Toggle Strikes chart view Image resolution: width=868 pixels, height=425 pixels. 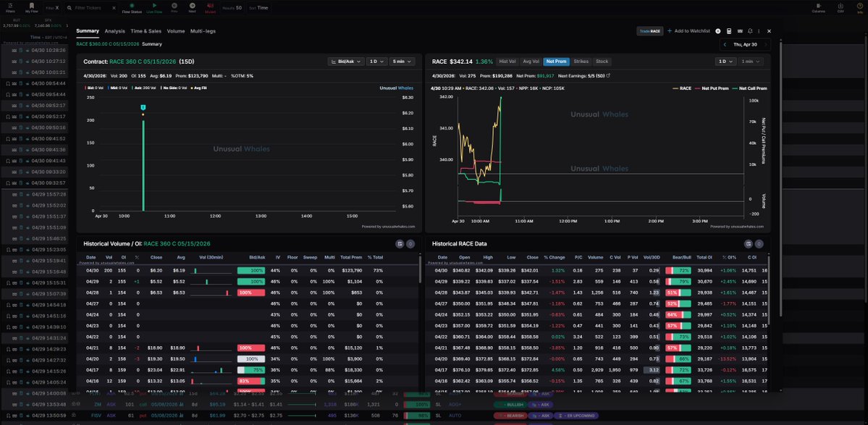(x=581, y=62)
